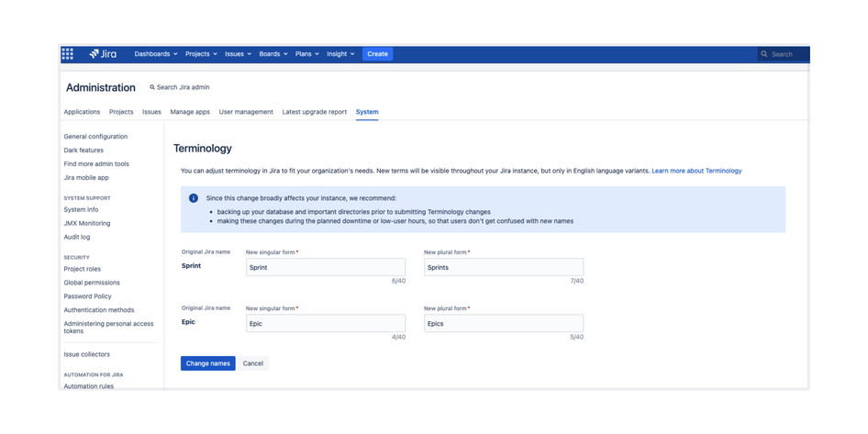The height and width of the screenshot is (434, 868).
Task: Click the Create button
Action: click(x=377, y=54)
